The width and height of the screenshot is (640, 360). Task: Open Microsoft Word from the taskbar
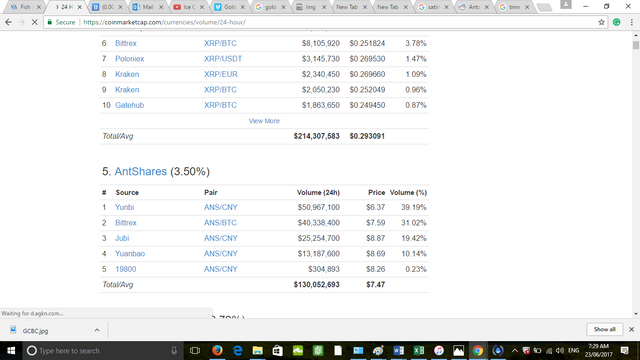pyautogui.click(x=398, y=351)
